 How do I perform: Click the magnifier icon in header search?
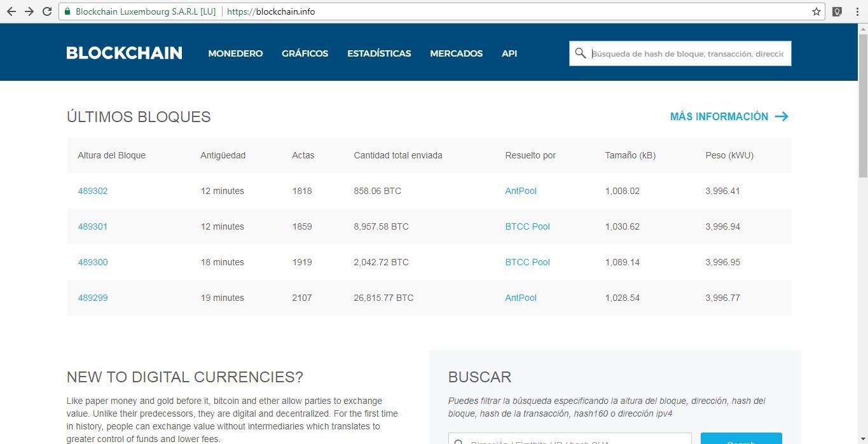tap(580, 53)
